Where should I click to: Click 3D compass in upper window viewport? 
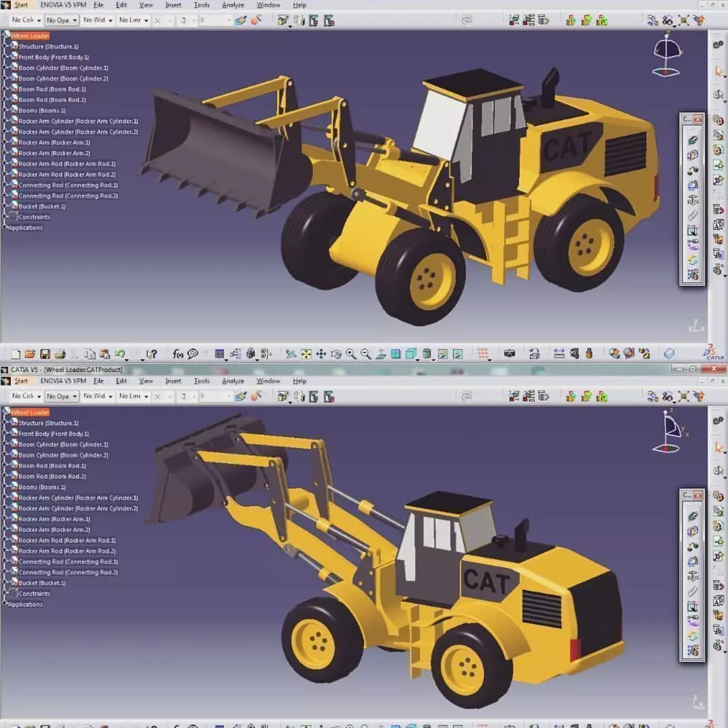pyautogui.click(x=667, y=55)
